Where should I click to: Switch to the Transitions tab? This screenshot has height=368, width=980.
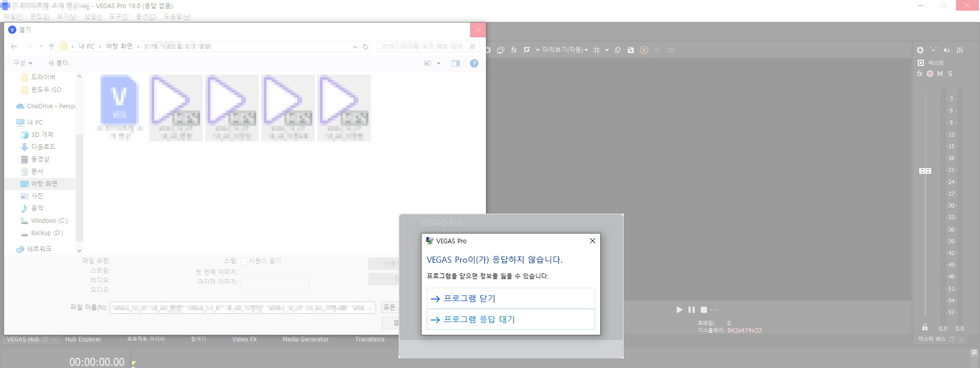[370, 339]
